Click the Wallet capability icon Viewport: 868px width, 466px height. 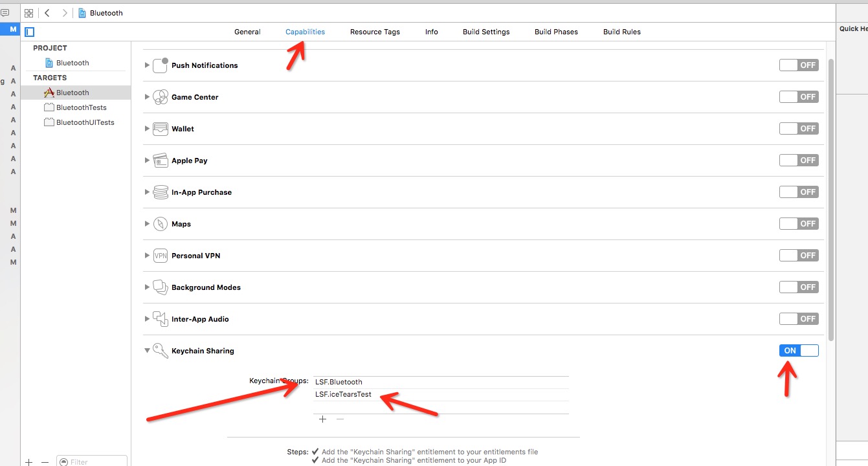pyautogui.click(x=160, y=129)
